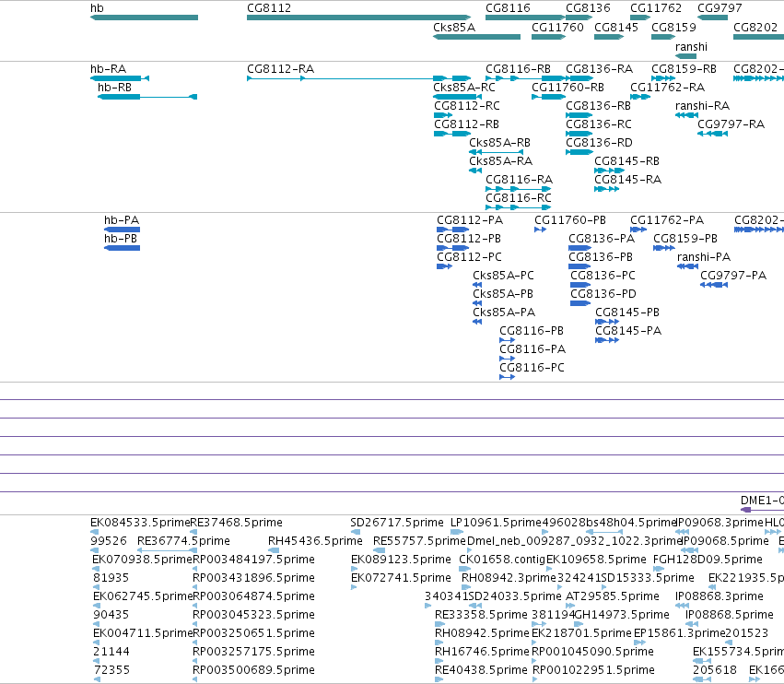The width and height of the screenshot is (784, 684).
Task: Select the Cks85A-RC transcript
Action: pyautogui.click(x=457, y=97)
